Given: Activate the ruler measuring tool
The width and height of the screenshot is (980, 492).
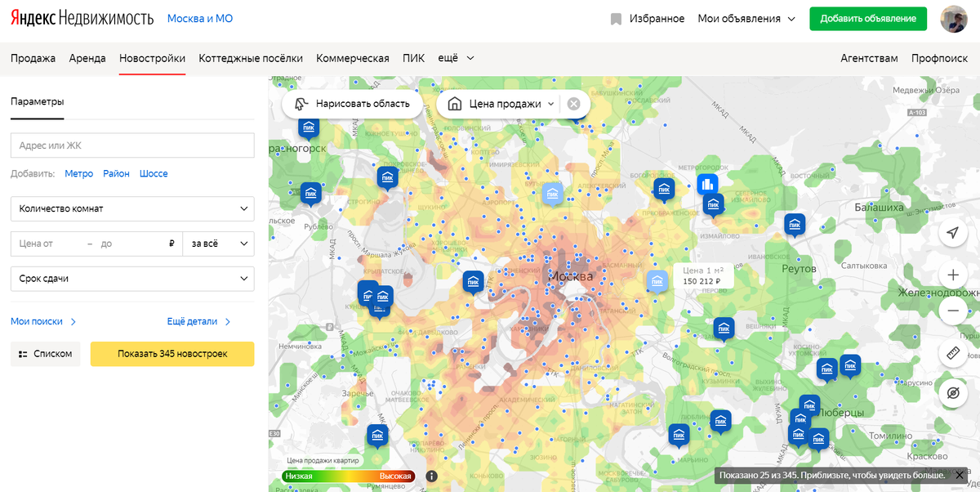Looking at the screenshot, I should [x=952, y=352].
